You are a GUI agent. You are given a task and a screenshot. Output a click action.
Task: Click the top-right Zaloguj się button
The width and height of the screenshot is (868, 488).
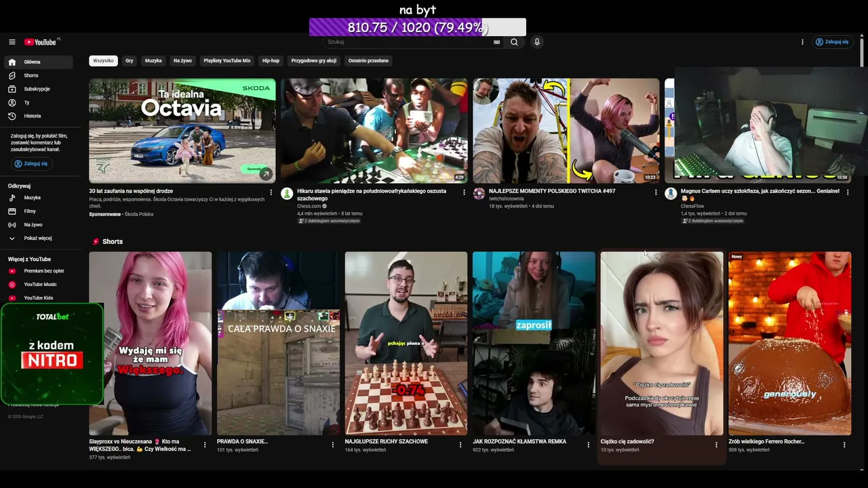[x=832, y=42]
